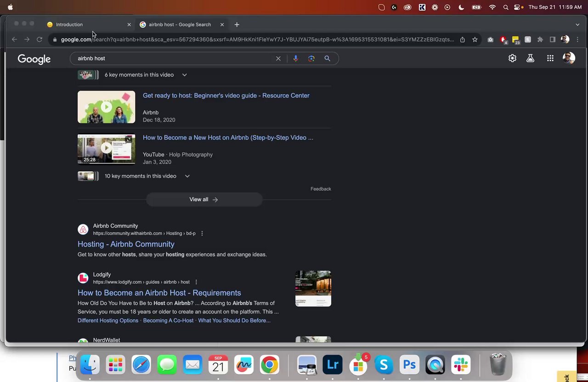Open Launchpad from the Dock
Screen dimensions: 588x382
click(116, 365)
